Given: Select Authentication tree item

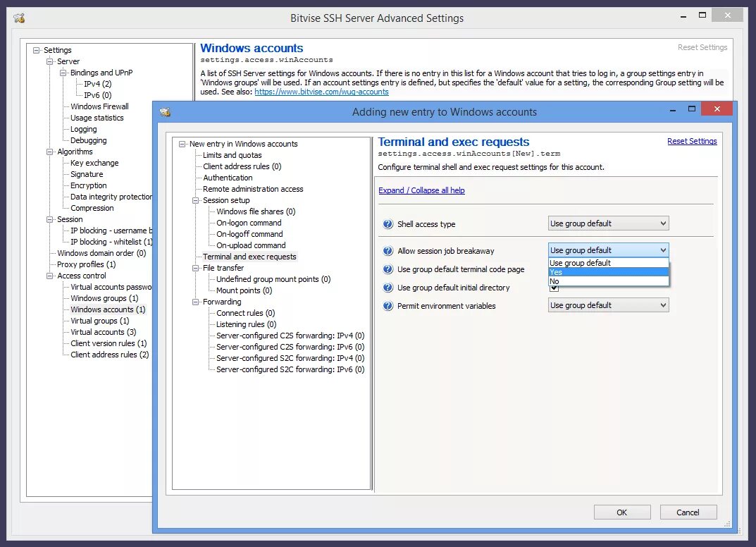Looking at the screenshot, I should coord(228,178).
